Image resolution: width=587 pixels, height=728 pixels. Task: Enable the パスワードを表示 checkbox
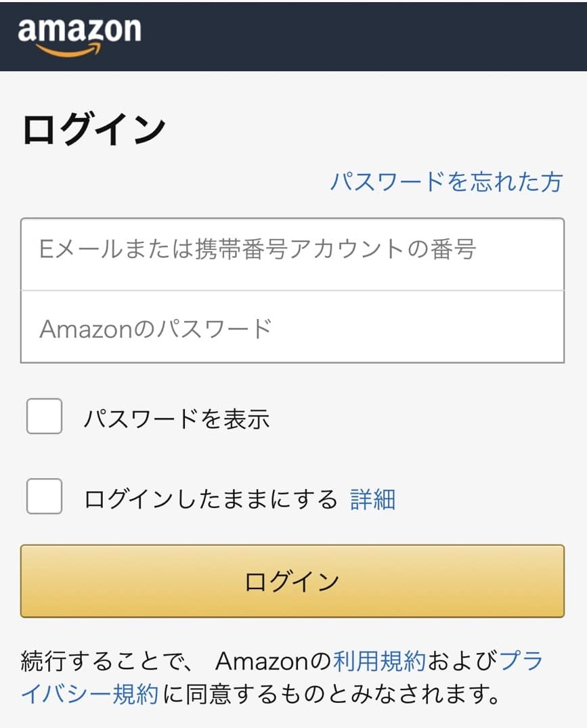[x=45, y=416]
